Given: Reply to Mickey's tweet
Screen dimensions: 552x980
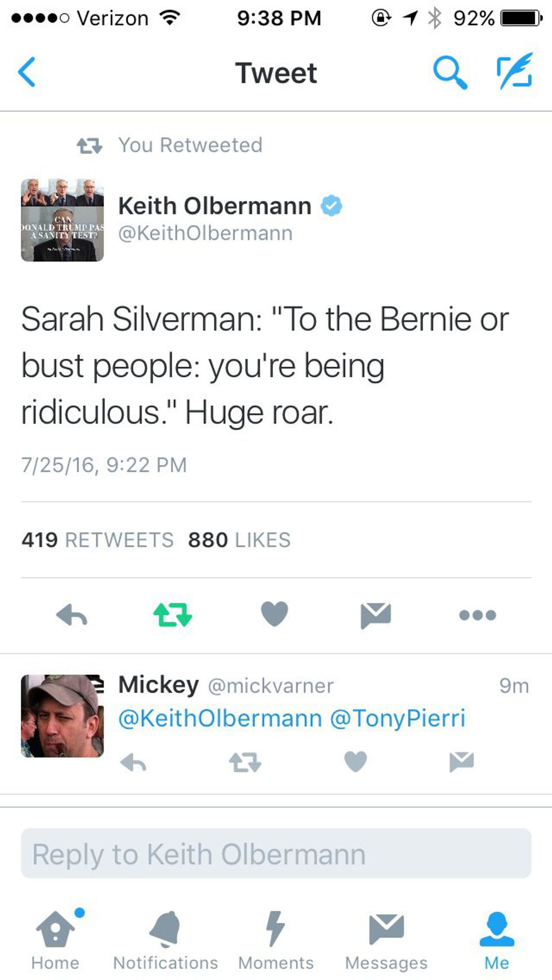Looking at the screenshot, I should 133,763.
